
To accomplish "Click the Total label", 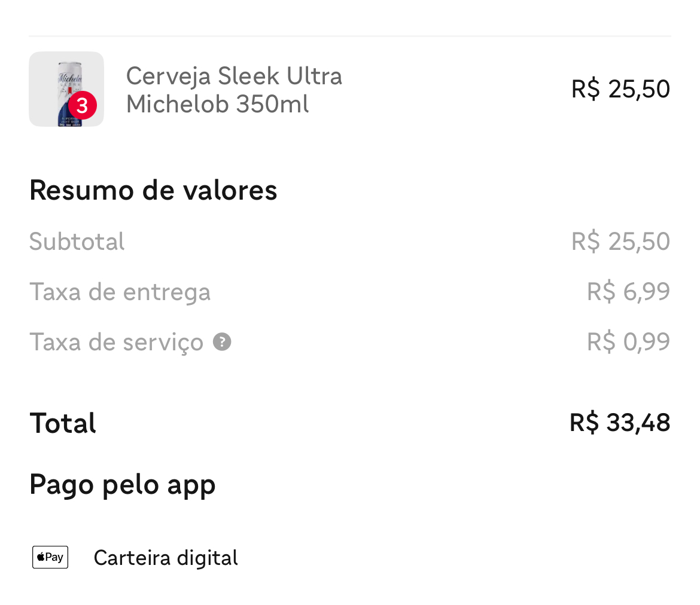I will (x=62, y=423).
